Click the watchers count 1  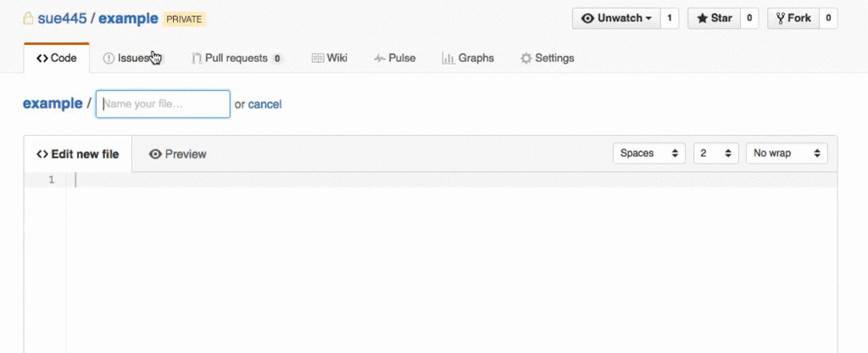[670, 19]
